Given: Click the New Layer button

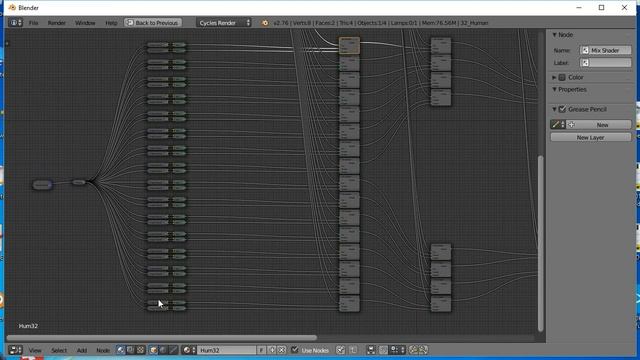Looking at the screenshot, I should [590, 138].
